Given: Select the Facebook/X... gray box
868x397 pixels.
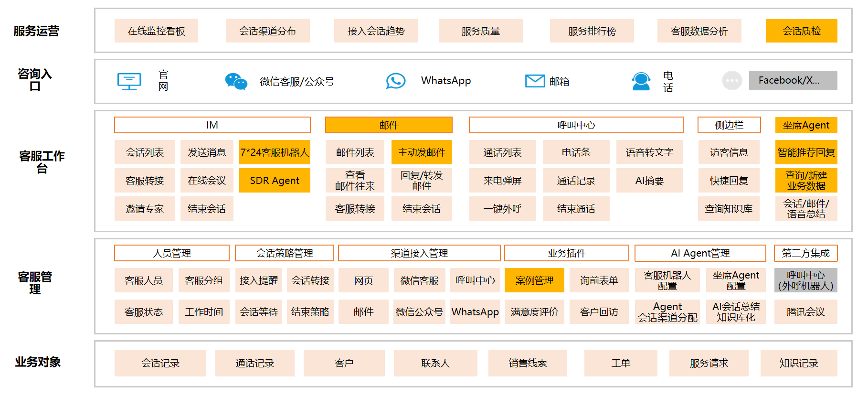Looking at the screenshot, I should (x=793, y=80).
